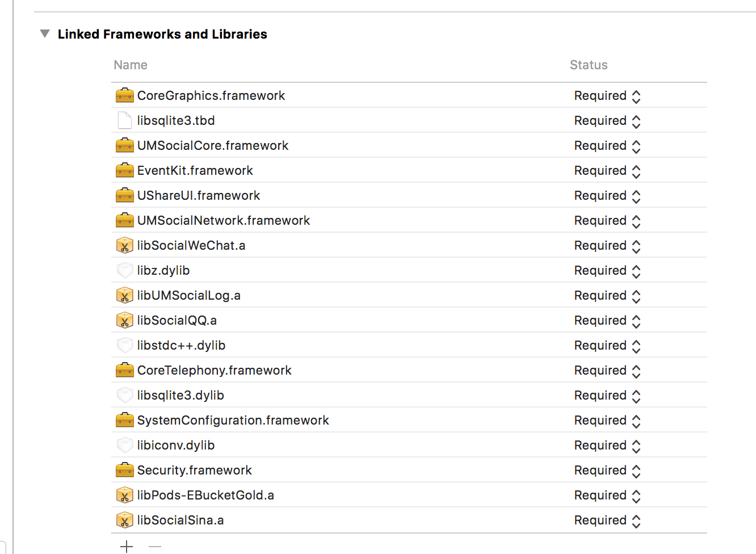Click the libSocialWeChat.a library icon
756x554 pixels.
point(125,245)
